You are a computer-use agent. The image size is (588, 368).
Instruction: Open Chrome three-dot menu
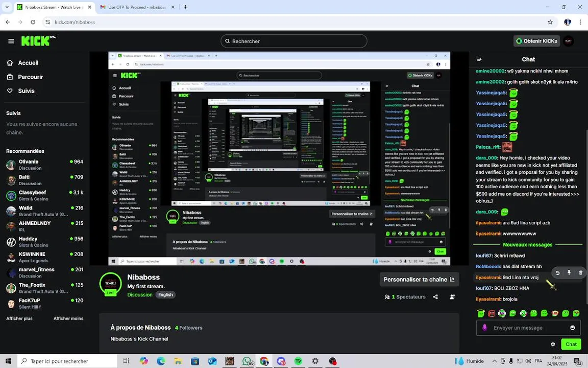tap(580, 22)
